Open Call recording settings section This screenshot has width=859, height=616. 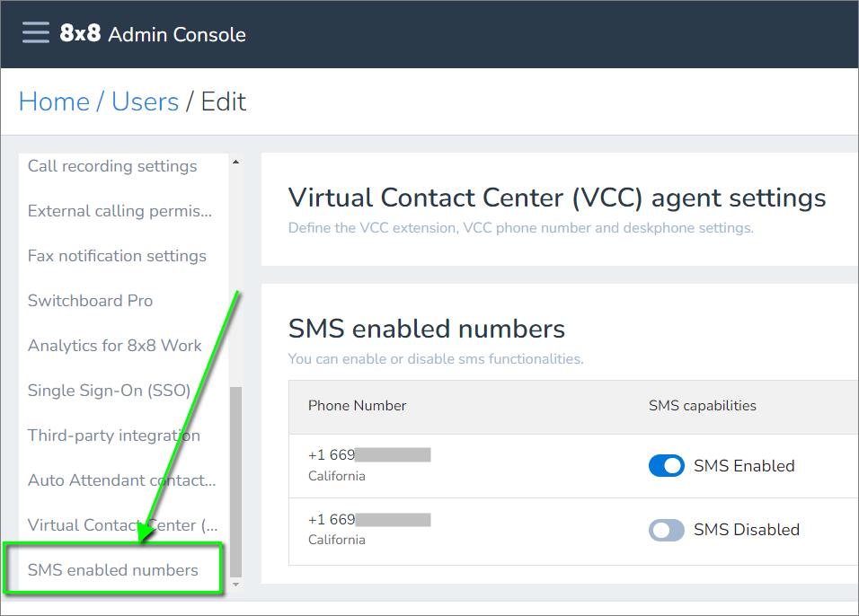coord(112,166)
